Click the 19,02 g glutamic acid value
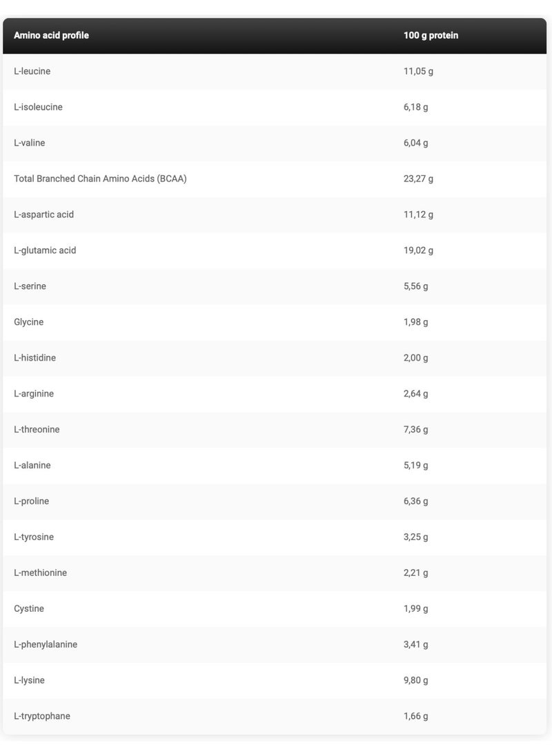This screenshot has width=552, height=756. (418, 250)
